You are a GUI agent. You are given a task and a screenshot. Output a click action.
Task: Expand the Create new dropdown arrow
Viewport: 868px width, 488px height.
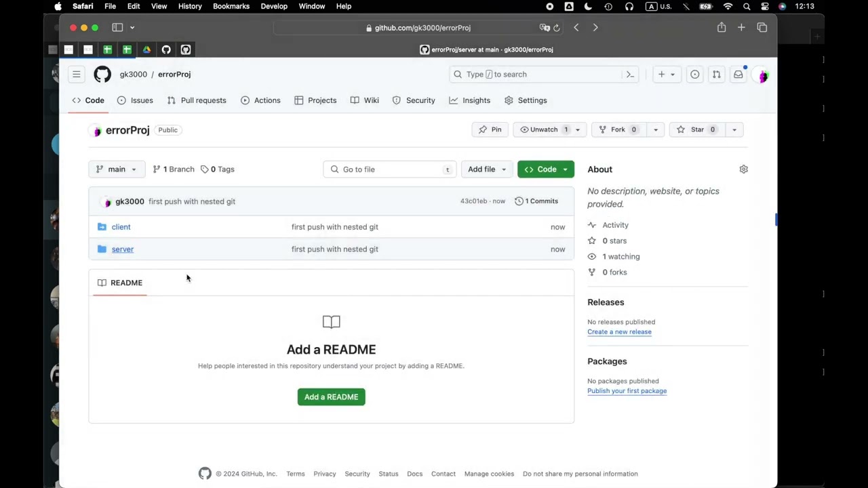[673, 75]
